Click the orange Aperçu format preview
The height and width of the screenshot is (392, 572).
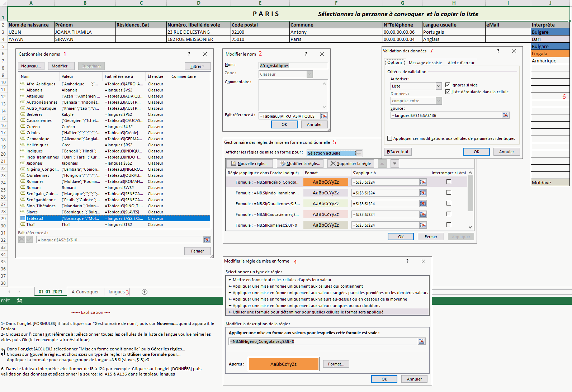(x=283, y=364)
